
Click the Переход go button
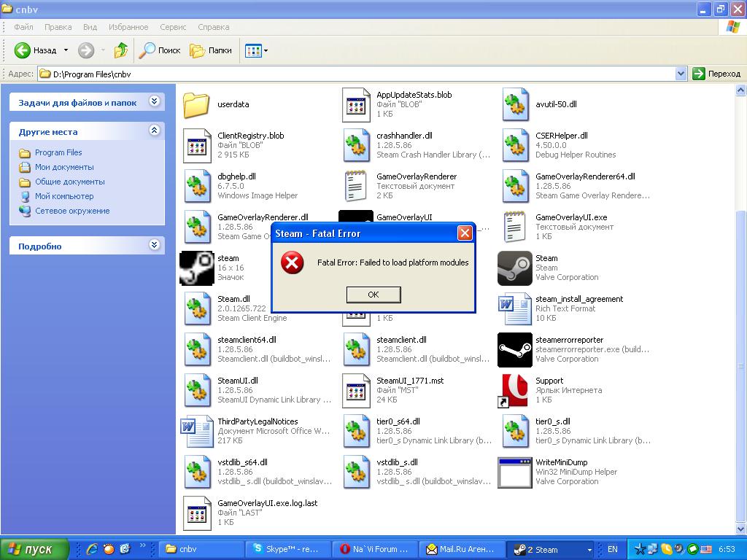(717, 74)
